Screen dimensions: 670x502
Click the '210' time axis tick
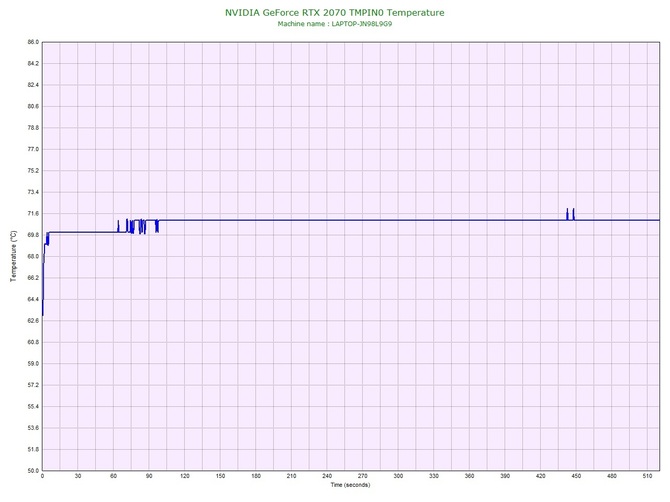(291, 476)
